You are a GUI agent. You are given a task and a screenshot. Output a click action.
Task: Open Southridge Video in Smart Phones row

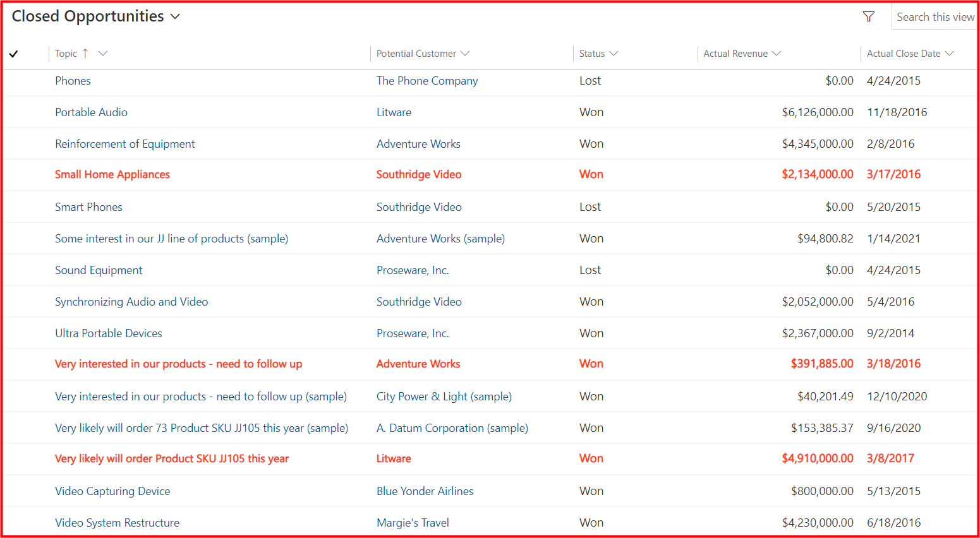419,207
